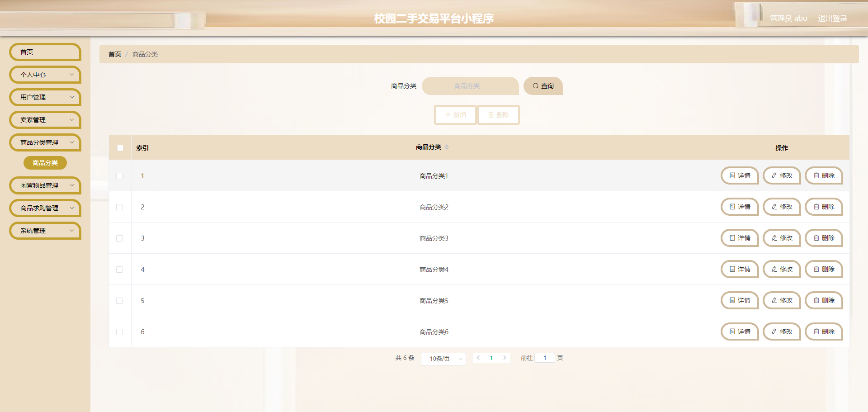Viewport: 868px width, 412px height.
Task: Click the 新增 plus button
Action: 455,115
